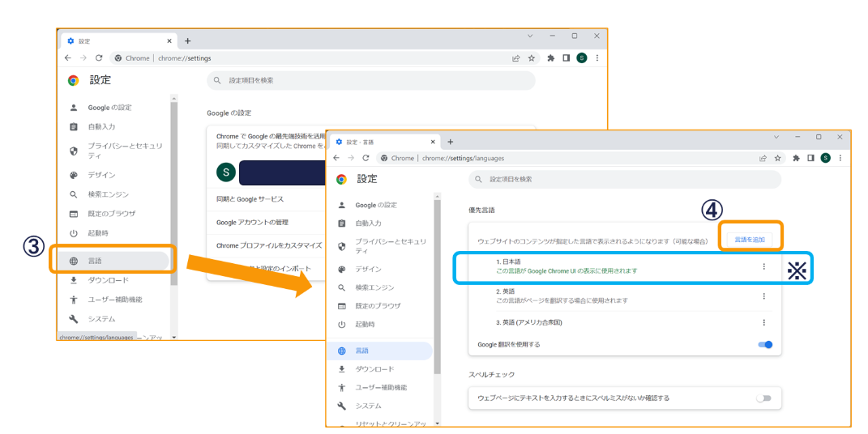The height and width of the screenshot is (434, 868).
Task: Select ユーザー補助機能 in languages window sidebar
Action: click(380, 388)
